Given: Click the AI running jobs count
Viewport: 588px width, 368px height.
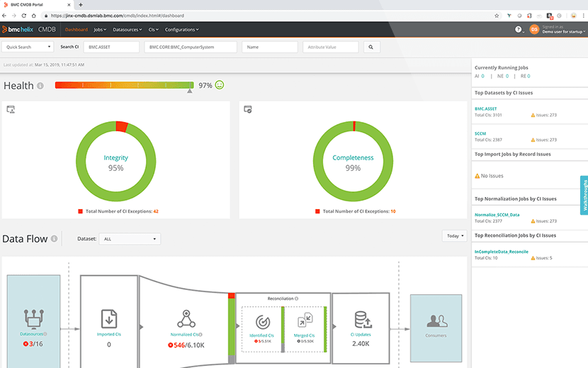Looking at the screenshot, I should point(482,77).
